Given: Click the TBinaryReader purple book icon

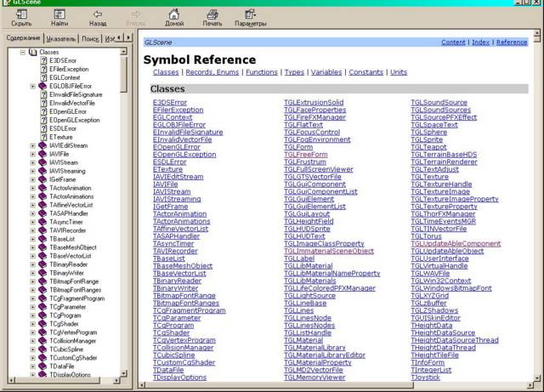Looking at the screenshot, I should tap(42, 264).
